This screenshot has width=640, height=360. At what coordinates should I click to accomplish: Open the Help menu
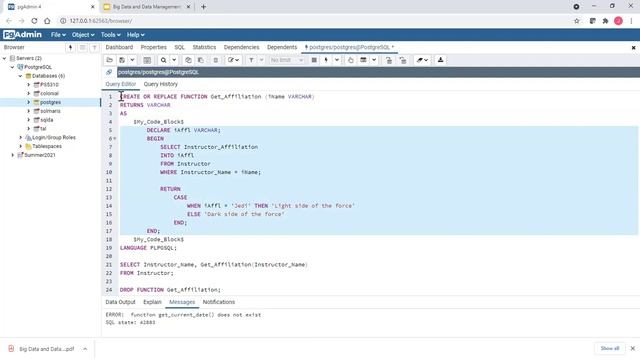pyautogui.click(x=136, y=35)
